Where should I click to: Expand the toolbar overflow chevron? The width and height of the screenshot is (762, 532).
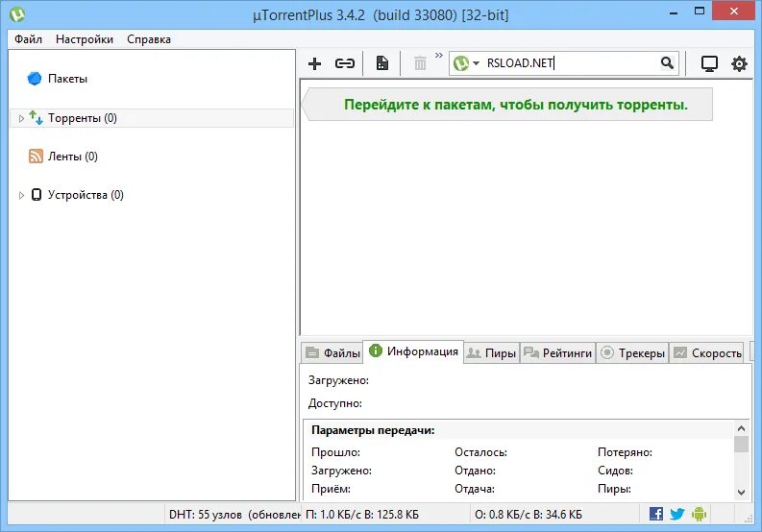click(x=439, y=56)
